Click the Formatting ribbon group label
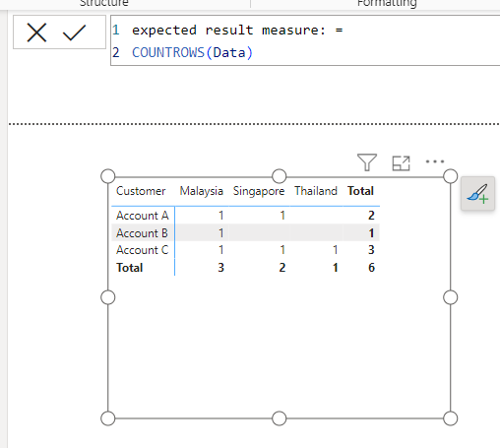 pos(387,3)
